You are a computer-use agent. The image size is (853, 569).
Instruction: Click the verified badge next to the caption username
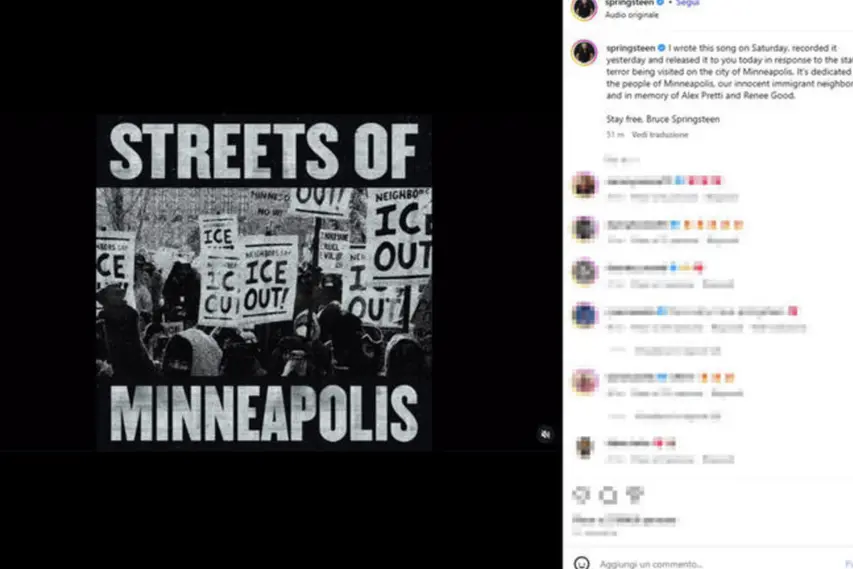pyautogui.click(x=662, y=48)
